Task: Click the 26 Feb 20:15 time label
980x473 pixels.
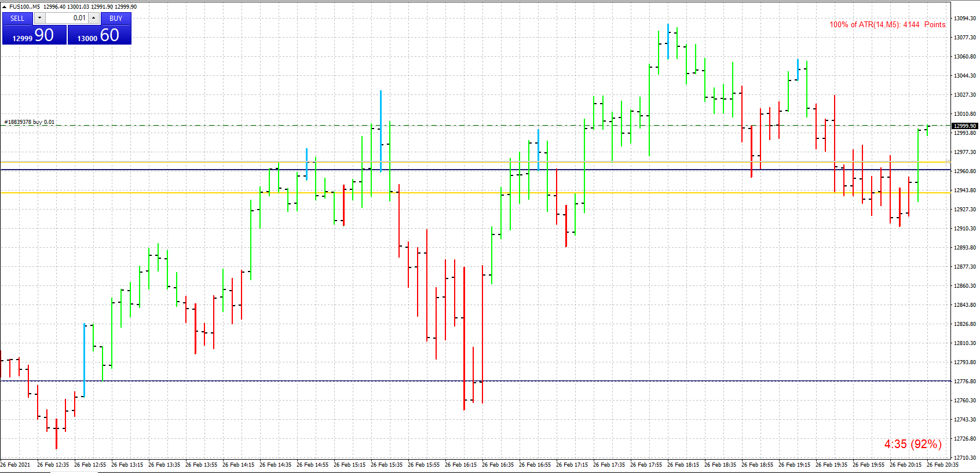Action: coord(906,465)
